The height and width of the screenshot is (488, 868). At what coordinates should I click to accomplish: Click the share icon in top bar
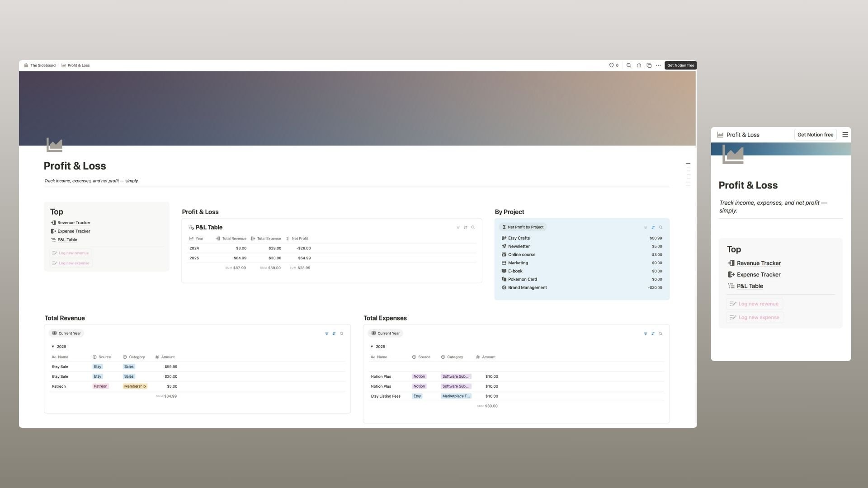[x=639, y=66]
